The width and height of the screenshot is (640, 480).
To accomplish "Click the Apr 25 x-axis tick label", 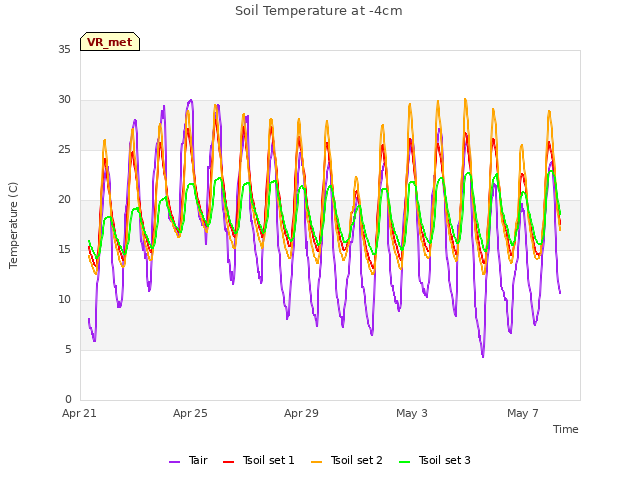I will (x=190, y=413).
